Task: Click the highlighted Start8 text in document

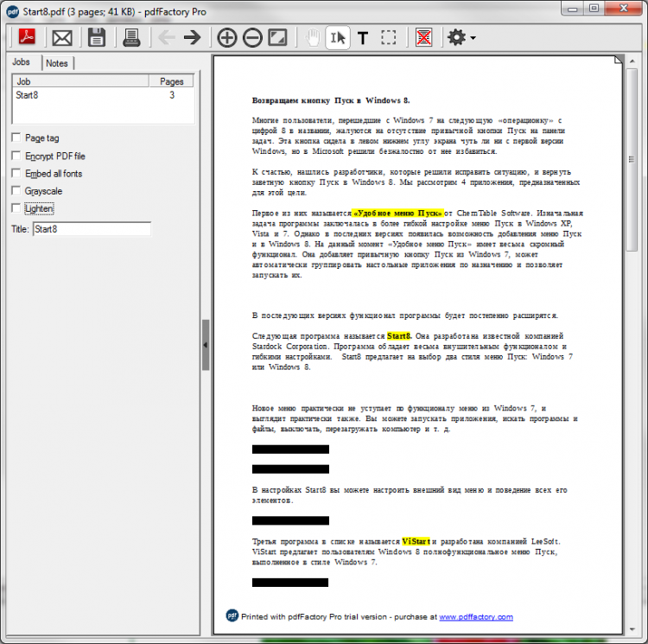Action: [399, 336]
